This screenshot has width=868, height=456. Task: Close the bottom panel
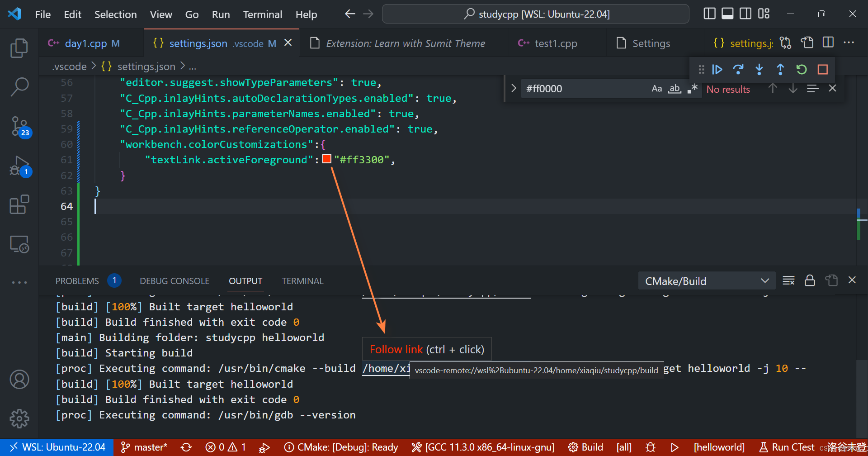[x=852, y=280]
